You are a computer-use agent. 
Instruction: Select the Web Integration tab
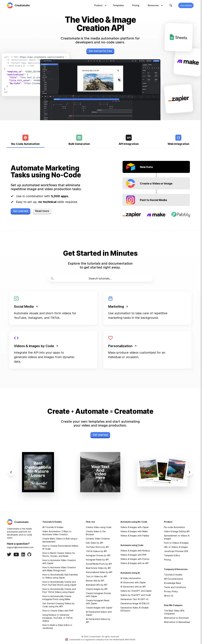[x=178, y=140]
